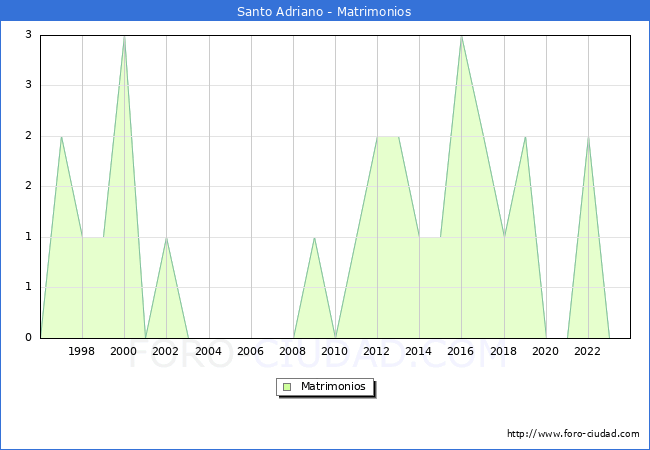650x450 pixels.
Task: Click the green Matrimonios legend swatch
Action: pos(287,387)
